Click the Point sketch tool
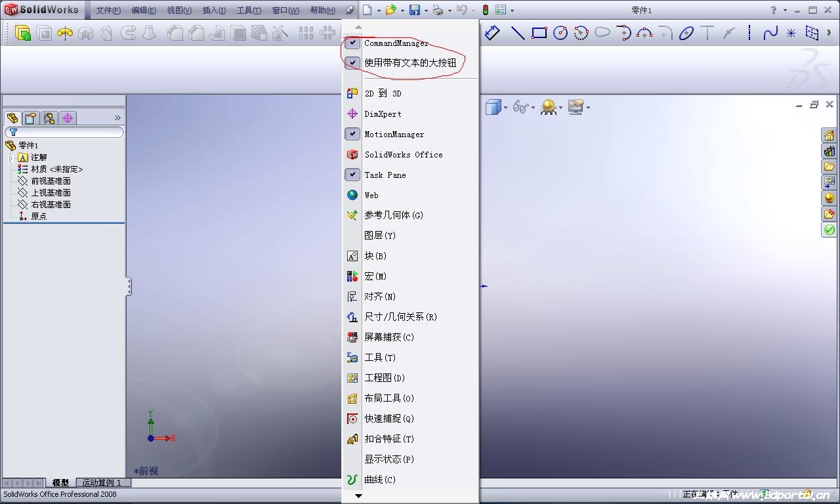This screenshot has height=504, width=840. click(791, 33)
